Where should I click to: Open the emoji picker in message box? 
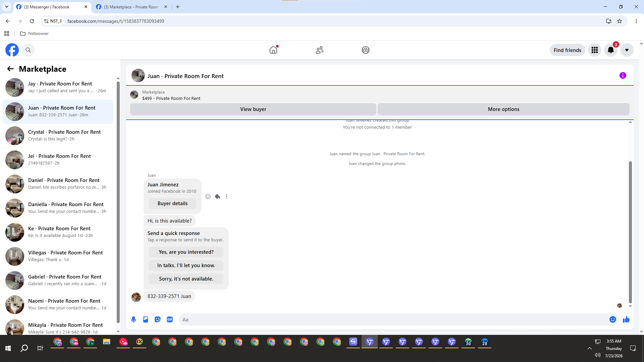click(613, 319)
